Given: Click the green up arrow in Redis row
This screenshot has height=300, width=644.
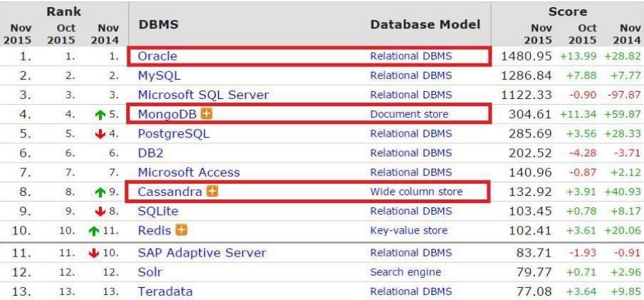Looking at the screenshot, I should pyautogui.click(x=94, y=232).
